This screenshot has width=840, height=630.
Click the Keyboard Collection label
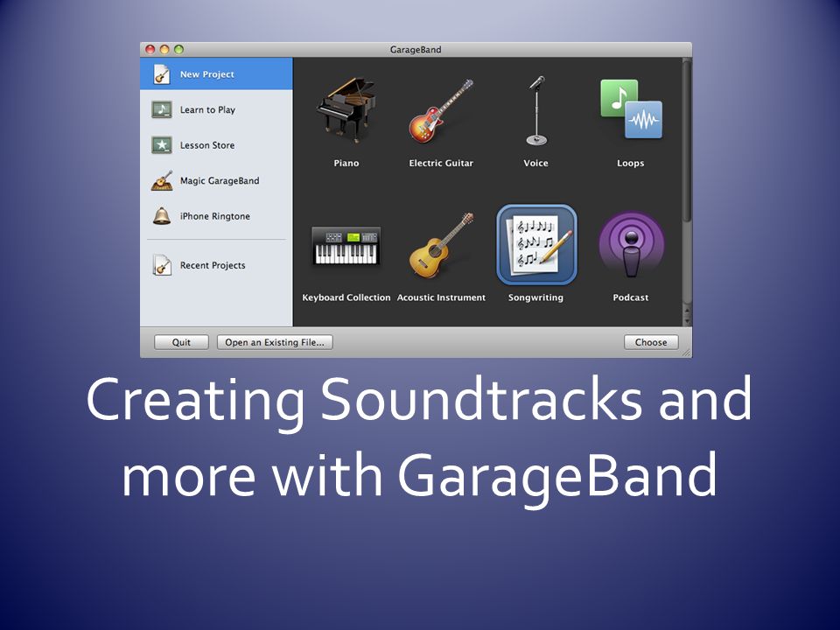point(346,297)
